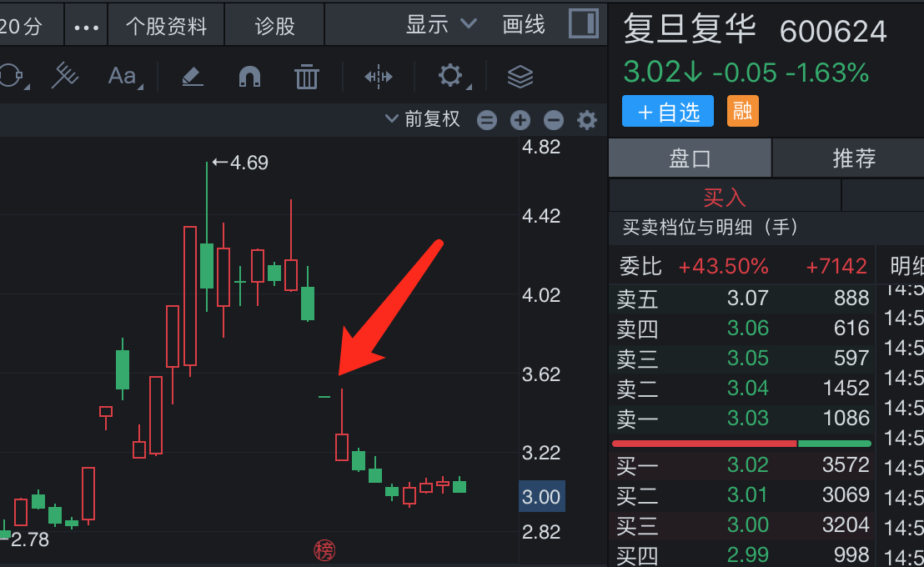Select the pitchfork drawing tool

point(64,77)
